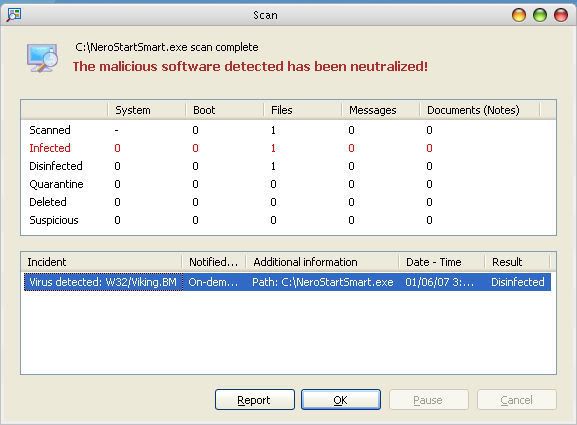Close the window with the red orb

(x=561, y=15)
